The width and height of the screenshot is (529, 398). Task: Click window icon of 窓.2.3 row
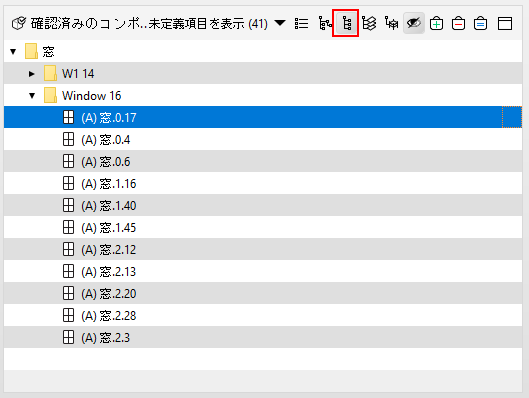(x=68, y=337)
